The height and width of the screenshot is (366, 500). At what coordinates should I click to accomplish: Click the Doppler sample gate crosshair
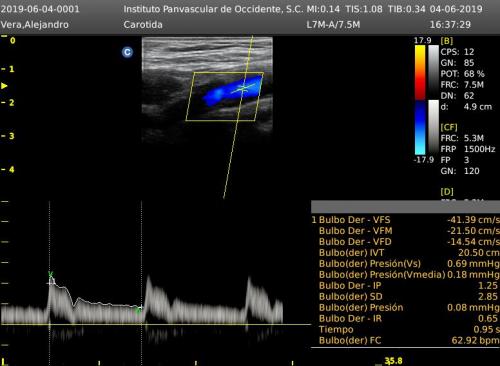coord(243,88)
